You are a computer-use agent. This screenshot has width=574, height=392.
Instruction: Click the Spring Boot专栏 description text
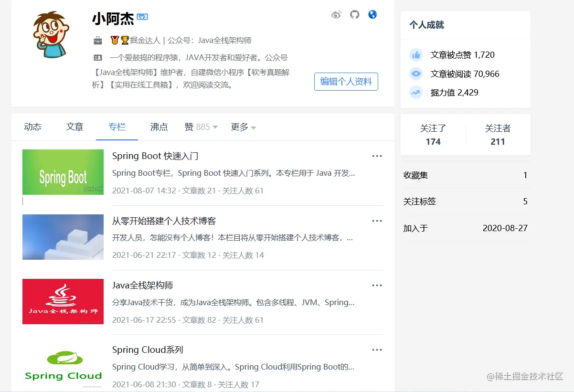coord(234,173)
